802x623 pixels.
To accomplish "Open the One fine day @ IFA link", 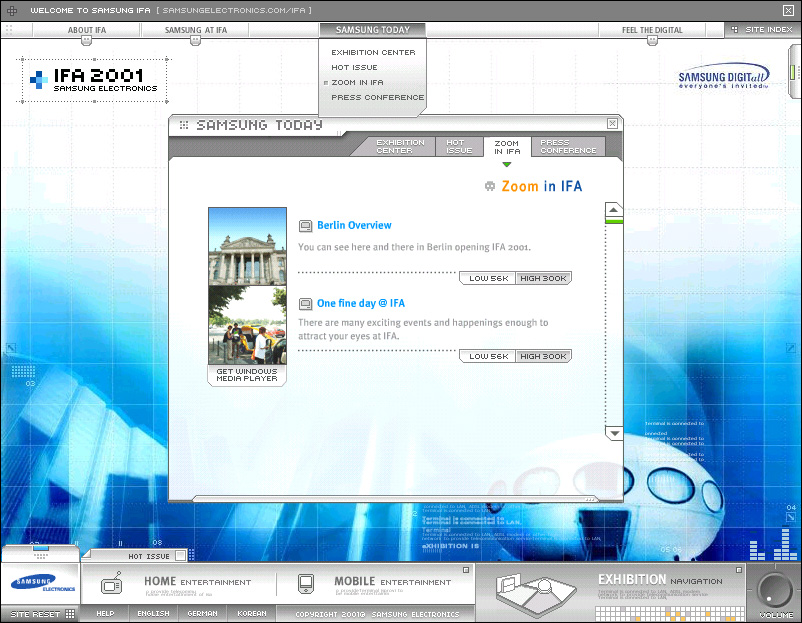I will click(x=361, y=303).
